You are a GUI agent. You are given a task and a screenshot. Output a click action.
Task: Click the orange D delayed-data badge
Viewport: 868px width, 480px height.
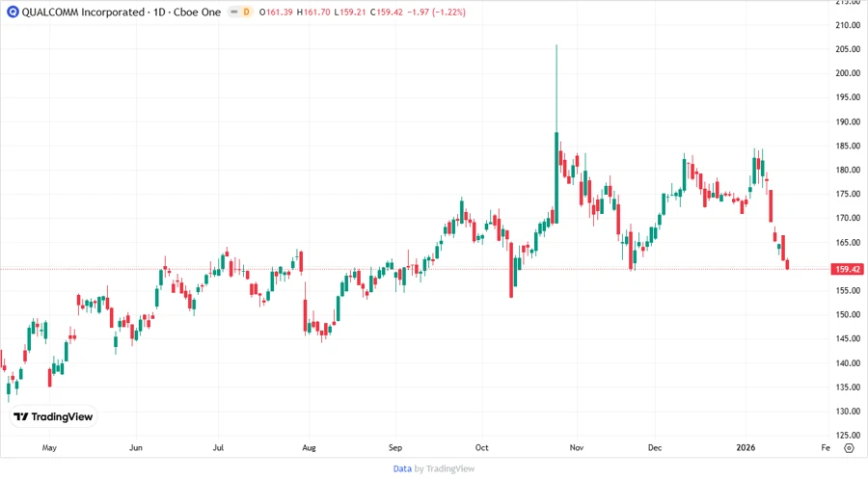246,13
